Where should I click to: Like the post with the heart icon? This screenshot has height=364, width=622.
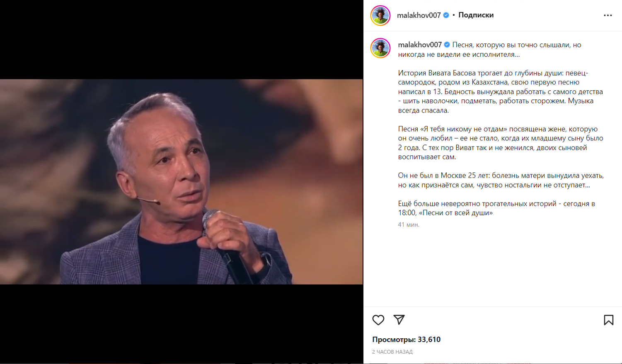378,320
